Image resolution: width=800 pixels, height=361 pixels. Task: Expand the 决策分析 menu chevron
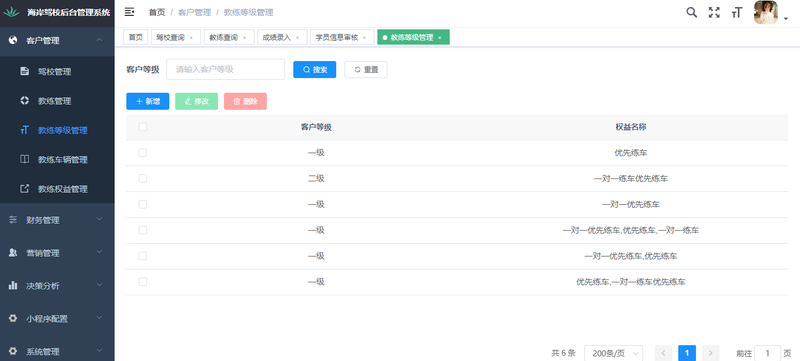[x=99, y=285]
